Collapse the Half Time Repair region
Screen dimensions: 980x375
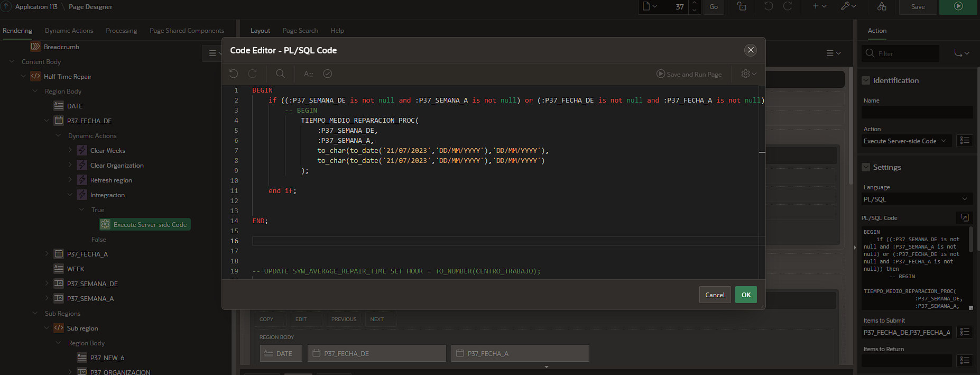(23, 76)
